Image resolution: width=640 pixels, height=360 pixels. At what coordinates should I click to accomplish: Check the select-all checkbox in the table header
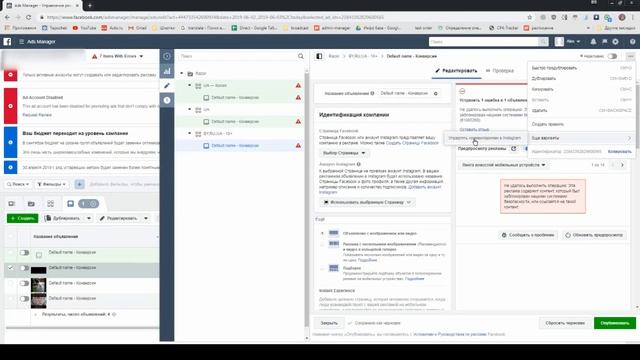tap(11, 236)
